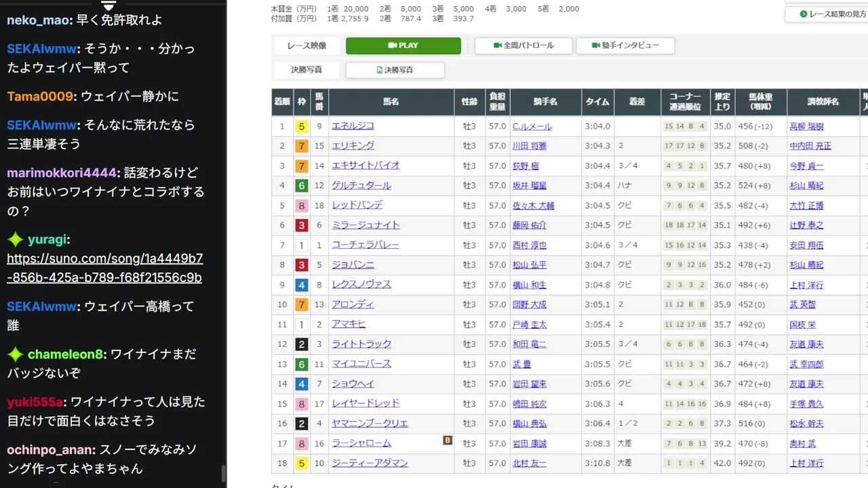Open yuragi's suno.com song link in chat

pos(104,268)
